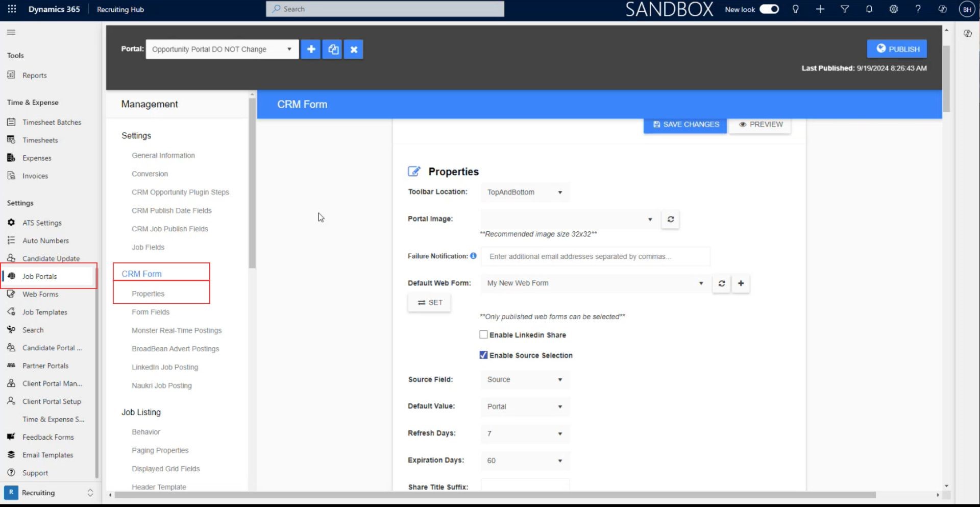980x507 pixels.
Task: Open Copilot icon in top bar
Action: 942,9
